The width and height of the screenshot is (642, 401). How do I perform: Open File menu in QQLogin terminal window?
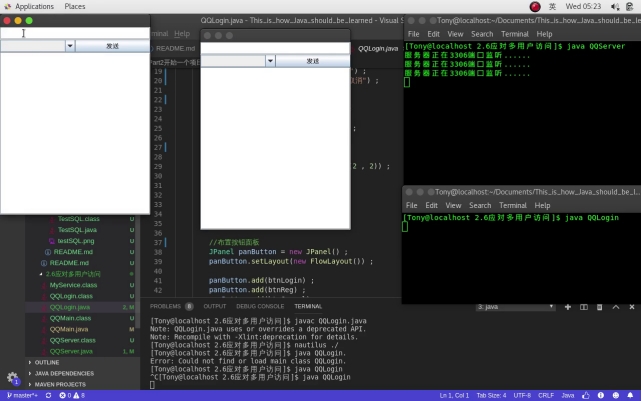[x=411, y=205]
